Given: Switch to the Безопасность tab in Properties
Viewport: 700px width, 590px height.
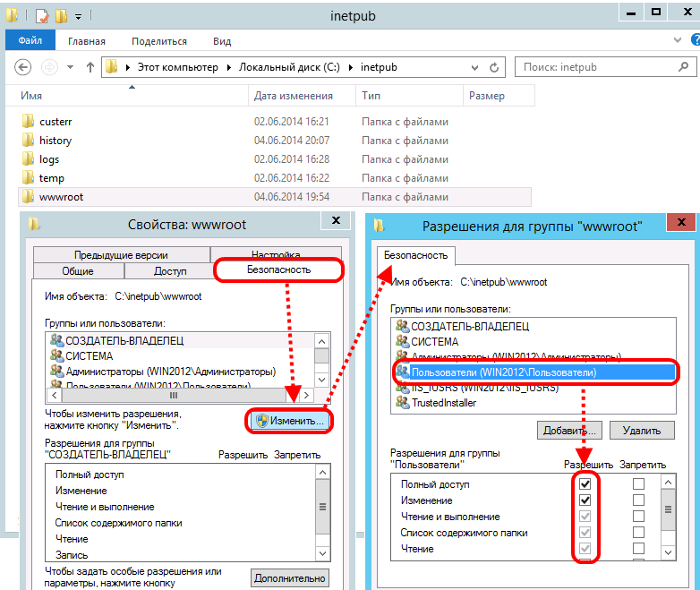Looking at the screenshot, I should 278,269.
